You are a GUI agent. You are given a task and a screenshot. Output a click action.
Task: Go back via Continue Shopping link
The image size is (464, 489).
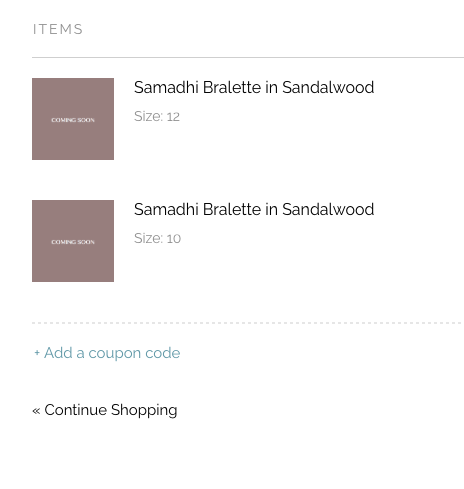coord(105,410)
